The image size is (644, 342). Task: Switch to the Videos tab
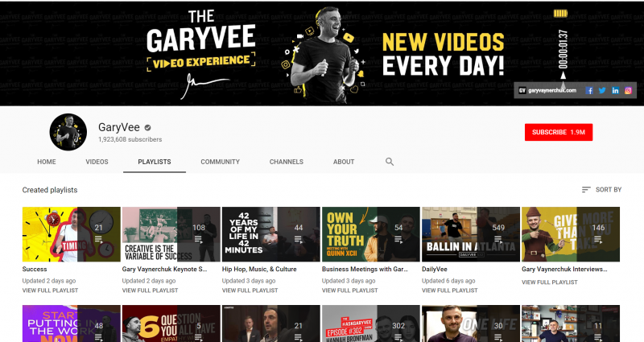pos(97,162)
